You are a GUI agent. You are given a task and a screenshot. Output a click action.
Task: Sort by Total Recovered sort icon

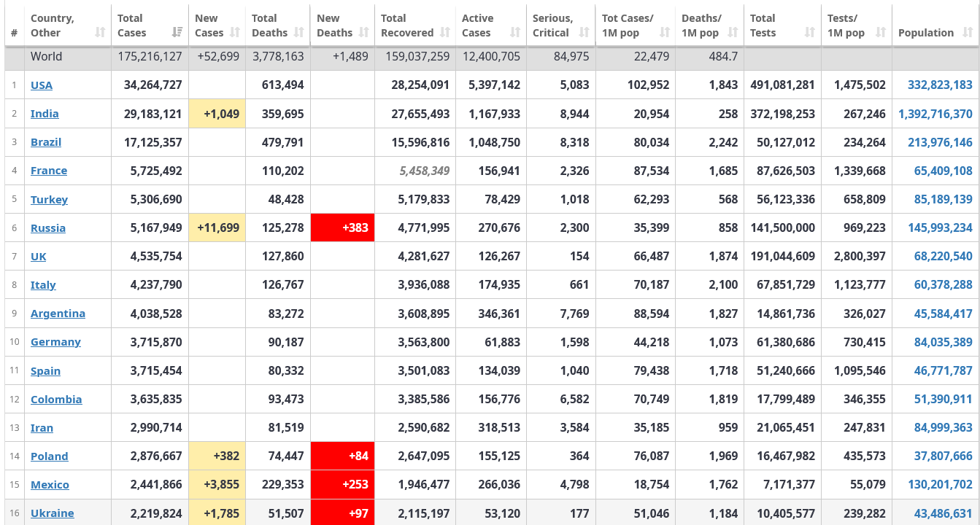(444, 33)
